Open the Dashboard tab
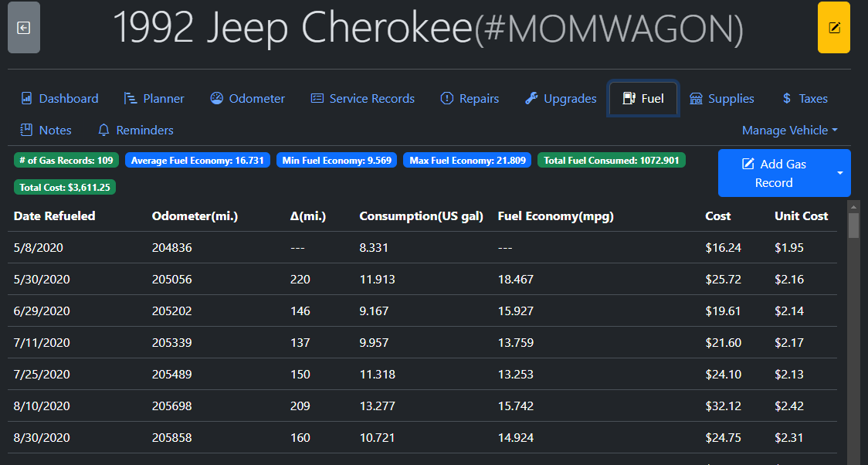 (59, 99)
